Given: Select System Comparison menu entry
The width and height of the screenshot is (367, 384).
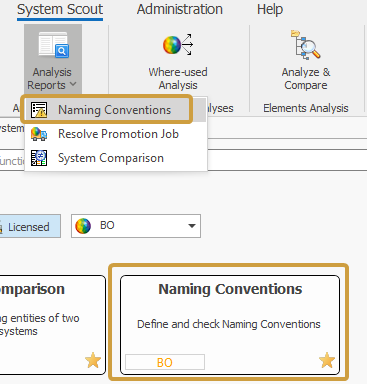Looking at the screenshot, I should (x=116, y=158).
